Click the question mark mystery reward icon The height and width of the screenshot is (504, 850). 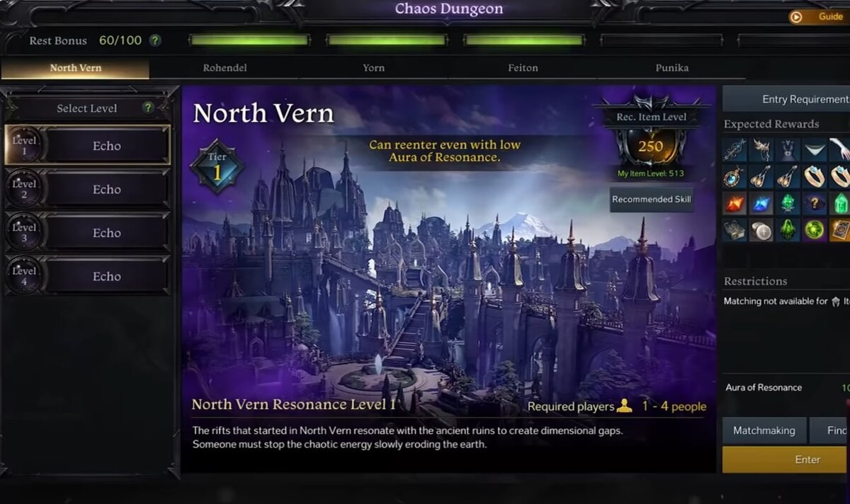click(x=815, y=204)
